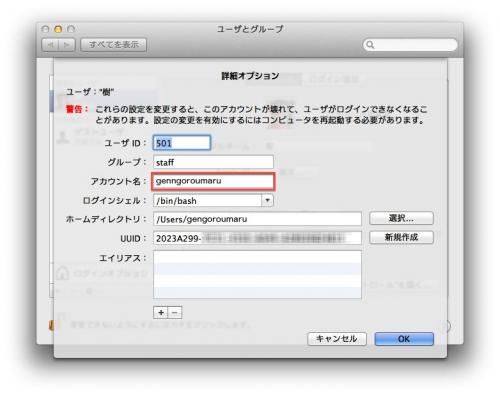Click the yellow minimize window button
Viewport: 500px width, 395px height.
pyautogui.click(x=58, y=29)
